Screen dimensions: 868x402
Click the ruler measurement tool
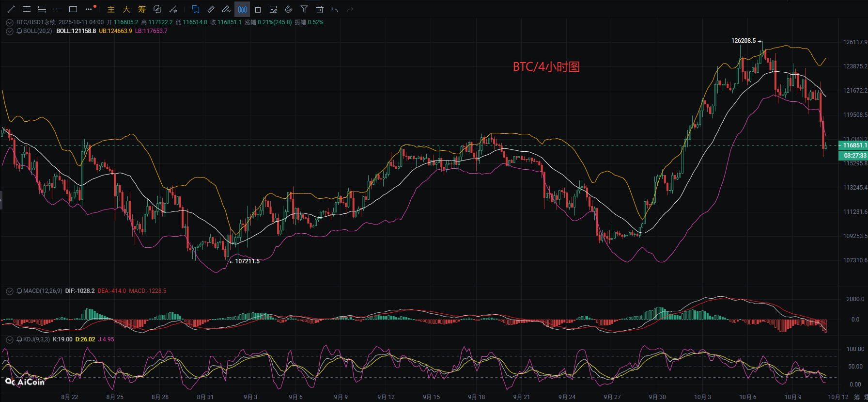(211, 9)
